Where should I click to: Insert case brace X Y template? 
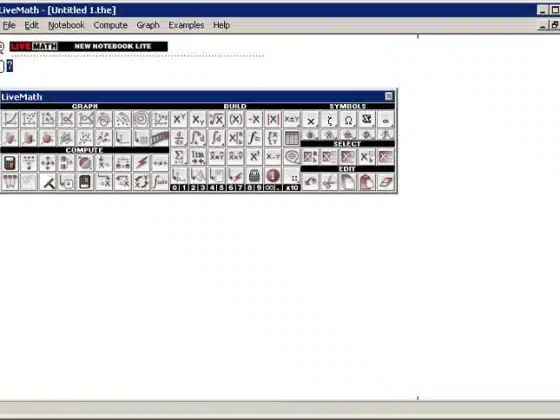pyautogui.click(x=273, y=138)
